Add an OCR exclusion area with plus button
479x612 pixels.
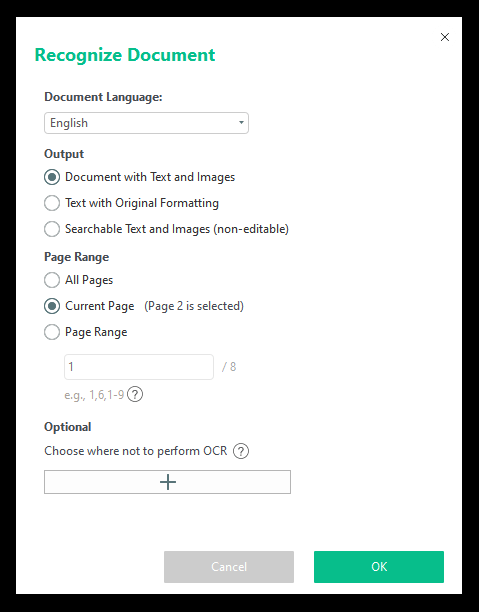[x=167, y=482]
